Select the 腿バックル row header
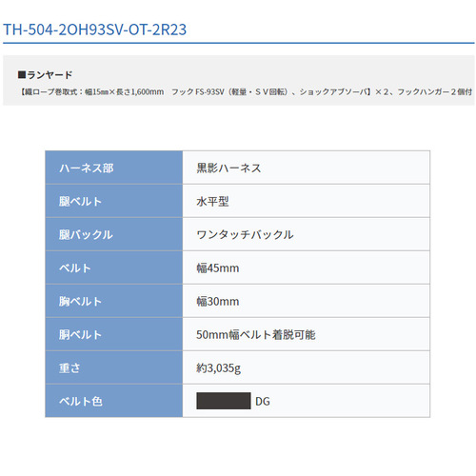The height and width of the screenshot is (476, 476). pyautogui.click(x=114, y=234)
